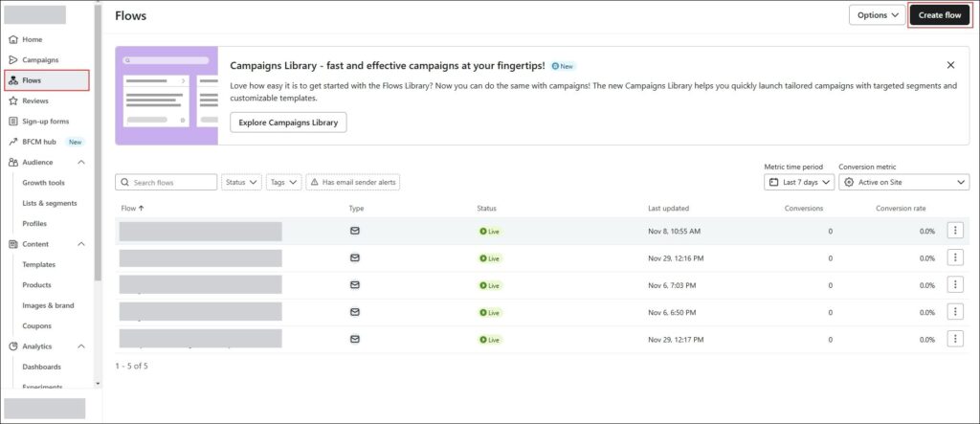Open Dashboards under Analytics
This screenshot has height=424, width=980.
pyautogui.click(x=42, y=368)
